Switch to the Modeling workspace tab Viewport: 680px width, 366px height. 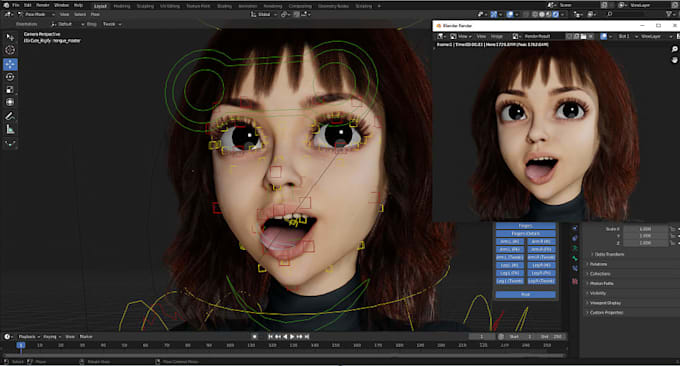[x=122, y=6]
